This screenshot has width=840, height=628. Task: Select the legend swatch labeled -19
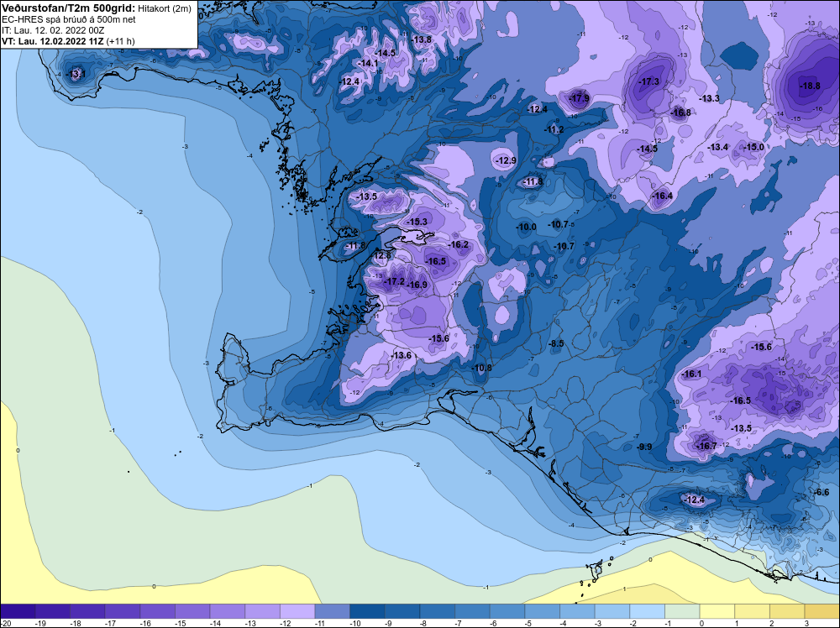pyautogui.click(x=52, y=611)
